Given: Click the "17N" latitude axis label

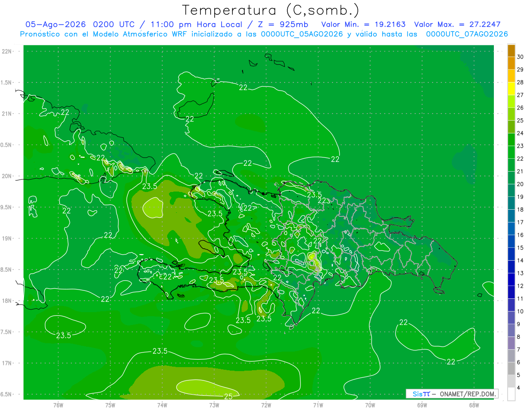Looking at the screenshot, I should 7,363.
